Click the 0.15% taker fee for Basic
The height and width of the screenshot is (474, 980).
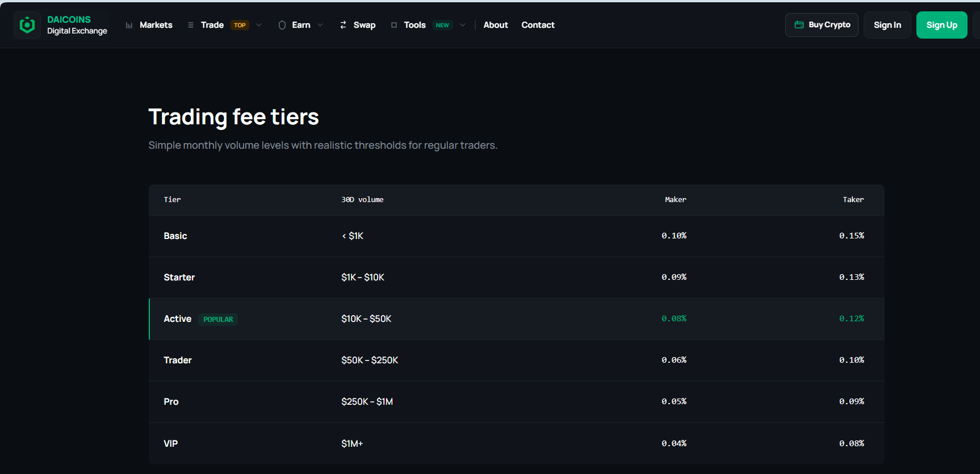coord(852,236)
